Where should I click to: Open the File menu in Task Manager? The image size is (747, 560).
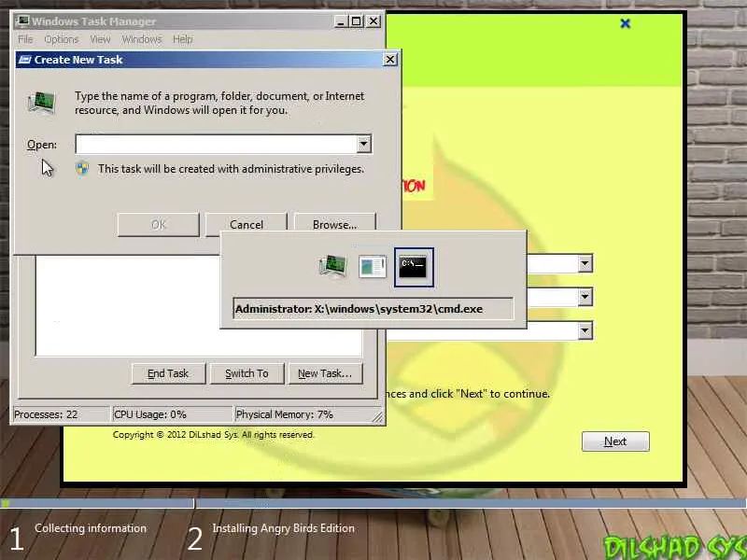click(25, 39)
